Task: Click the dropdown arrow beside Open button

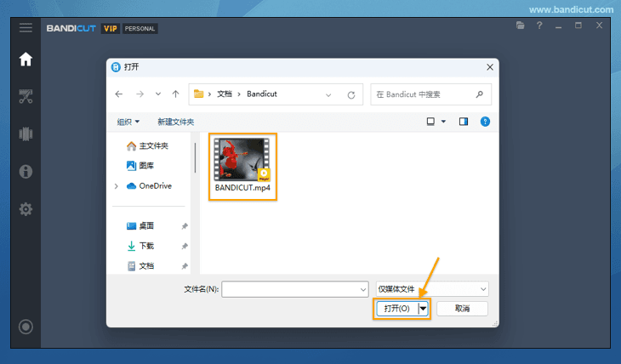Action: (x=424, y=309)
